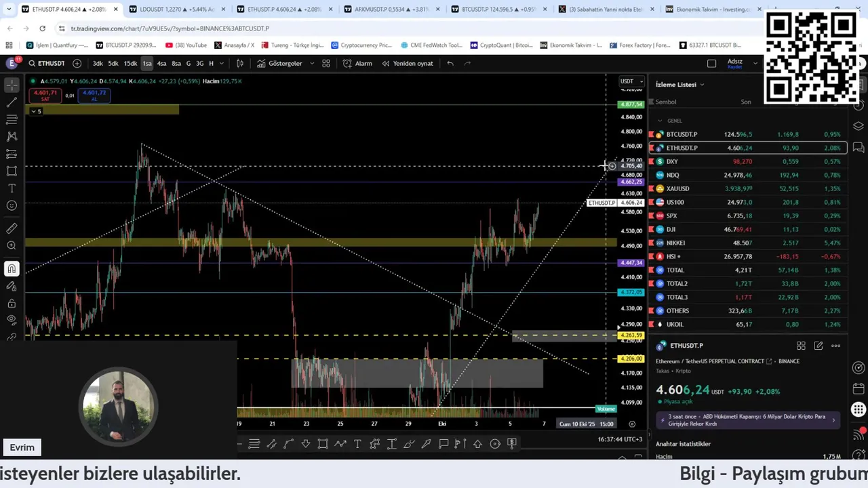Select BTCUSDT.P in the watchlist
Image resolution: width=868 pixels, height=488 pixels.
click(747, 134)
